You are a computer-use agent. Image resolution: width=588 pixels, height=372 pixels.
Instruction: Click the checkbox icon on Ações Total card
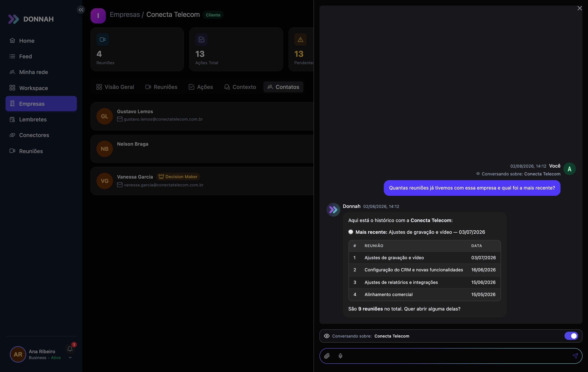pyautogui.click(x=201, y=40)
